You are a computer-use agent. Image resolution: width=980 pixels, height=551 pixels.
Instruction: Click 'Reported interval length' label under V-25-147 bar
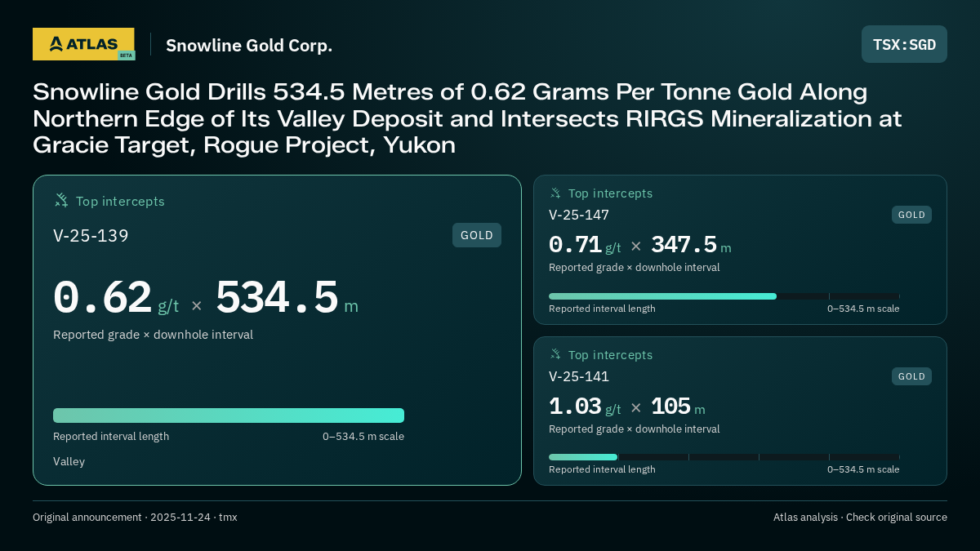pyautogui.click(x=602, y=309)
